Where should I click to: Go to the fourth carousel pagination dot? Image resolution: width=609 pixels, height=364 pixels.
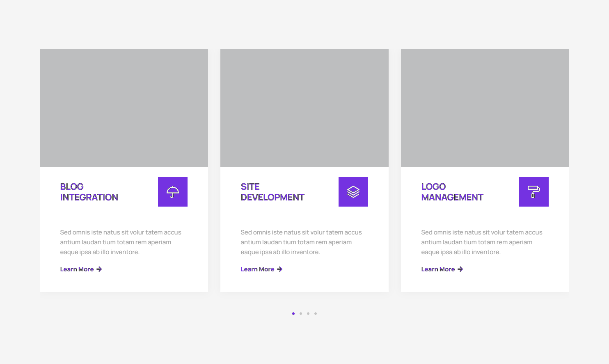[x=316, y=314]
